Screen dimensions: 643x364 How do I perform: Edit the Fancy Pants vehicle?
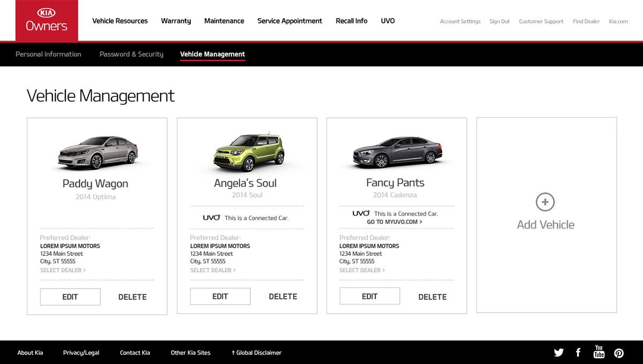click(370, 296)
